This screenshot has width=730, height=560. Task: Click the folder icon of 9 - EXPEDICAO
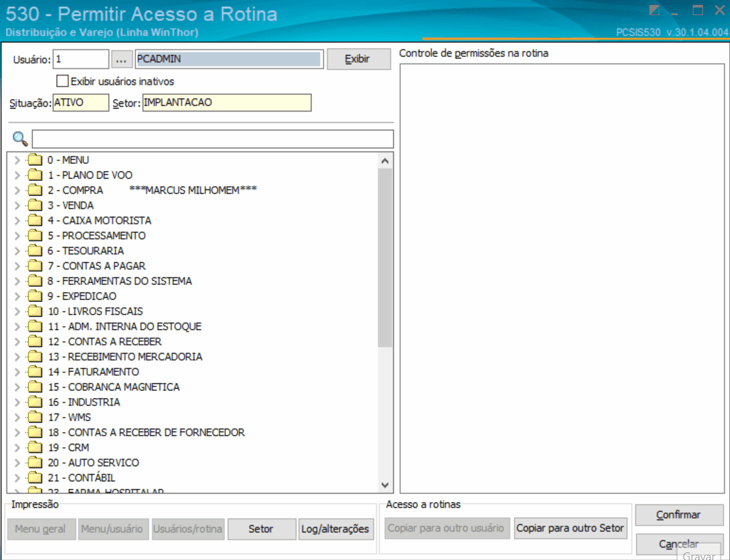tap(35, 296)
